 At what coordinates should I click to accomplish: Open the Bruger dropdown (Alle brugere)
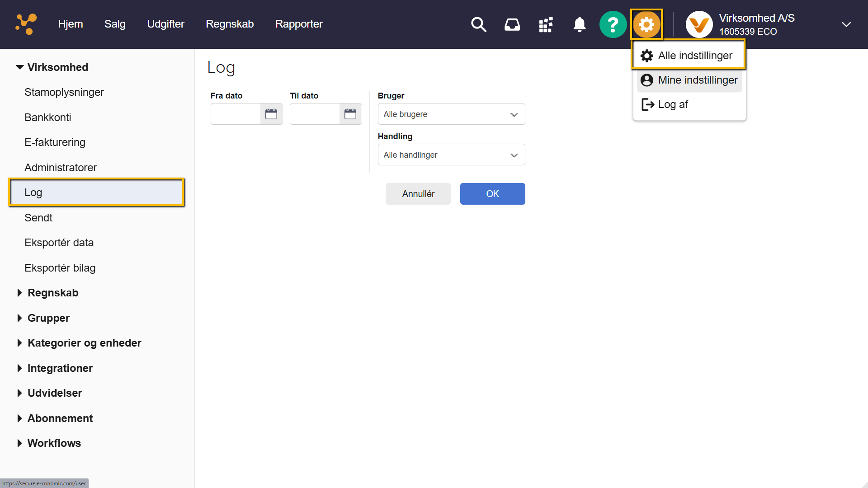(451, 114)
